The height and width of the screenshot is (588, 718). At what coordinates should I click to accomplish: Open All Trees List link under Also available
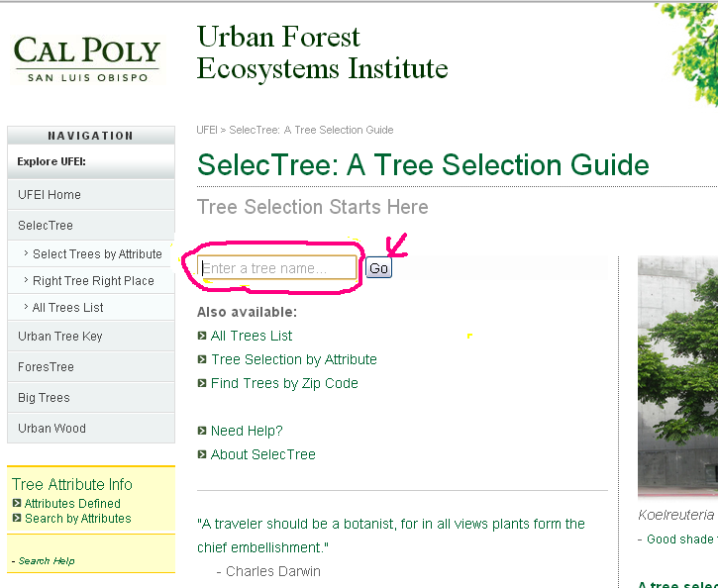click(251, 336)
